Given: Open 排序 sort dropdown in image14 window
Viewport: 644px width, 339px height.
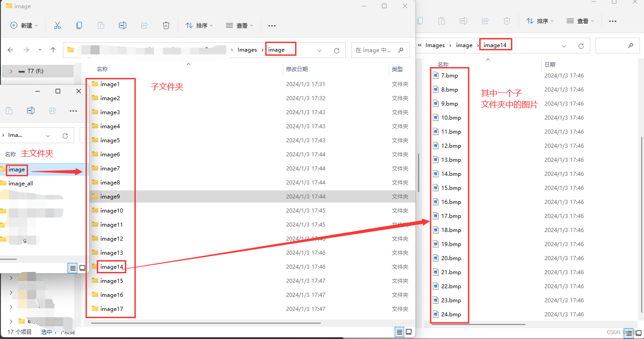Looking at the screenshot, I should pyautogui.click(x=540, y=21).
